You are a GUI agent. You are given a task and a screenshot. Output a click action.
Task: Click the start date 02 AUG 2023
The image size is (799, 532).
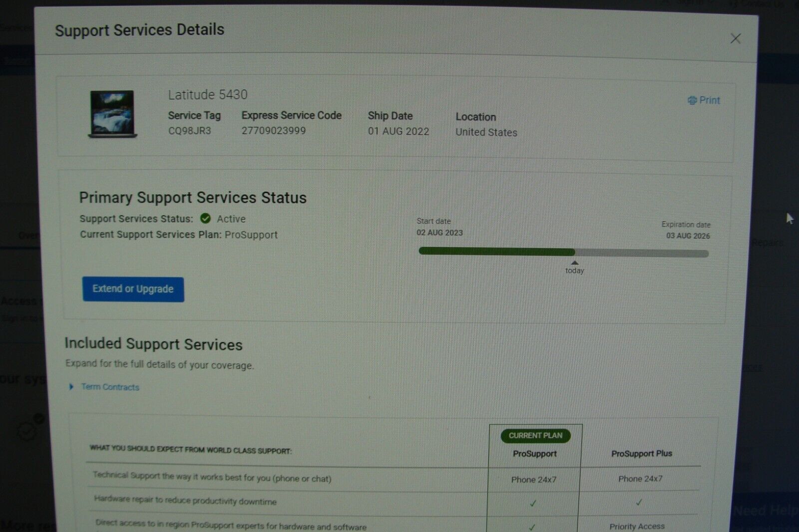pyautogui.click(x=440, y=233)
